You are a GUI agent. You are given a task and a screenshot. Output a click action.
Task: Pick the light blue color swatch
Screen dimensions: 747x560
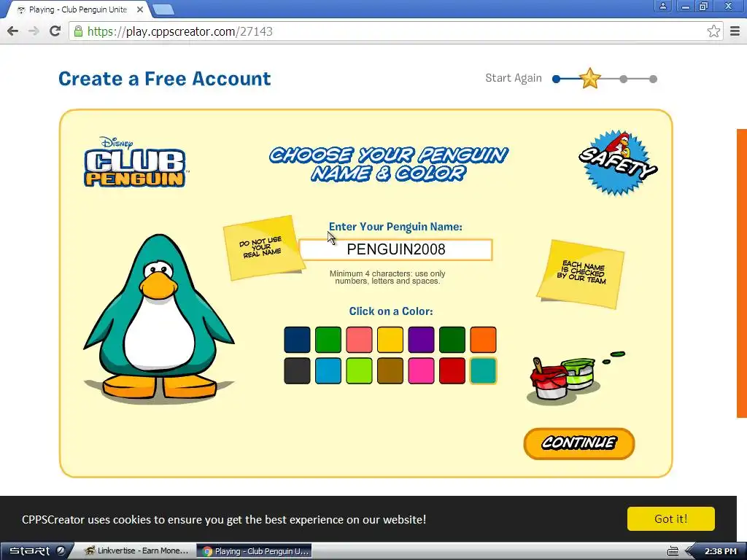(328, 370)
